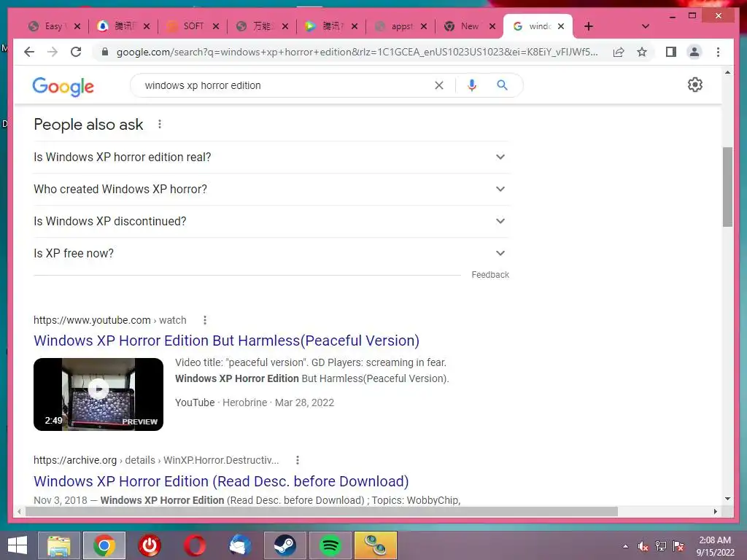Click the vertical scrollbar thumb

point(727,187)
